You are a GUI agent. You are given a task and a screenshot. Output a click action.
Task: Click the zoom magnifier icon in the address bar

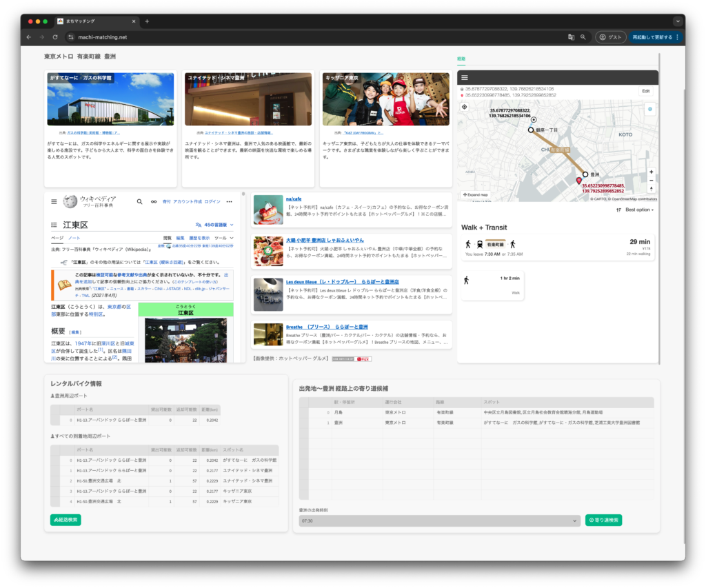(x=583, y=37)
